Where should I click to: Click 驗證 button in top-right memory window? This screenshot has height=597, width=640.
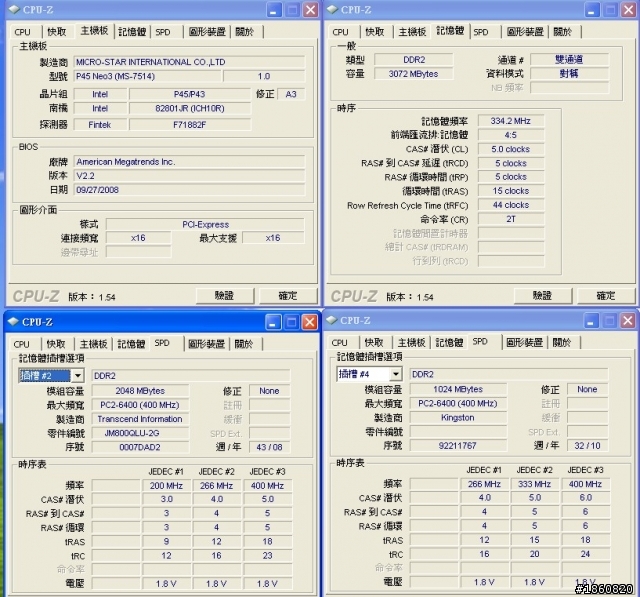[x=542, y=295]
